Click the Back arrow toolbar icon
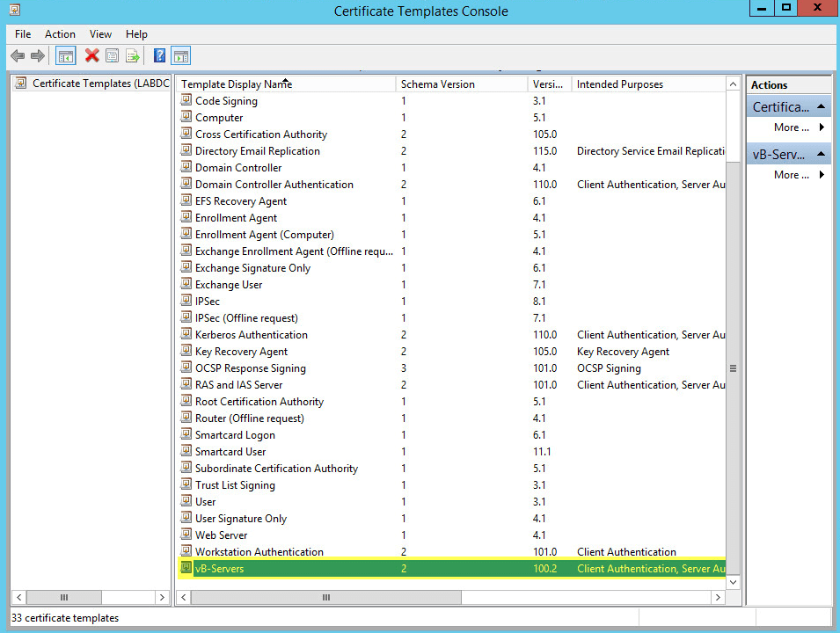Image resolution: width=840 pixels, height=633 pixels. pos(18,55)
